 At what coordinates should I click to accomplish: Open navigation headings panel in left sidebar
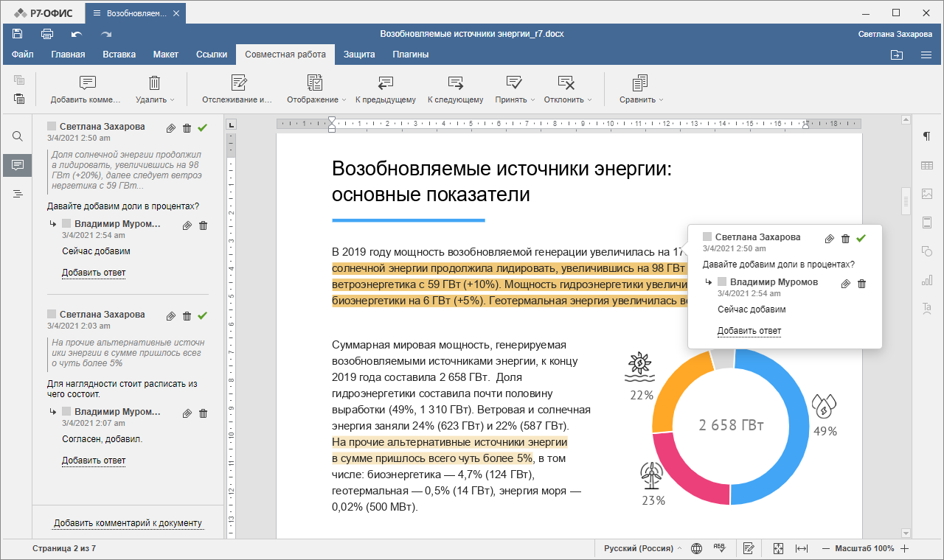[17, 194]
